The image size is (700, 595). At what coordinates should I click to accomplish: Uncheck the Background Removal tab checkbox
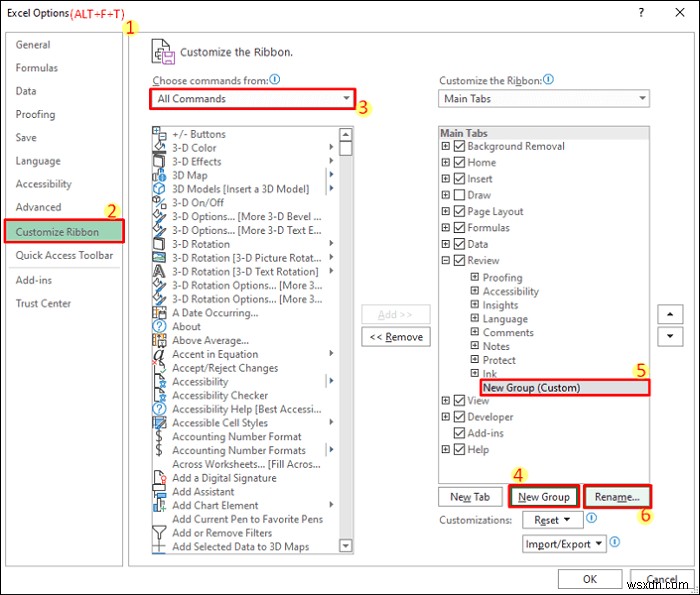(x=459, y=146)
